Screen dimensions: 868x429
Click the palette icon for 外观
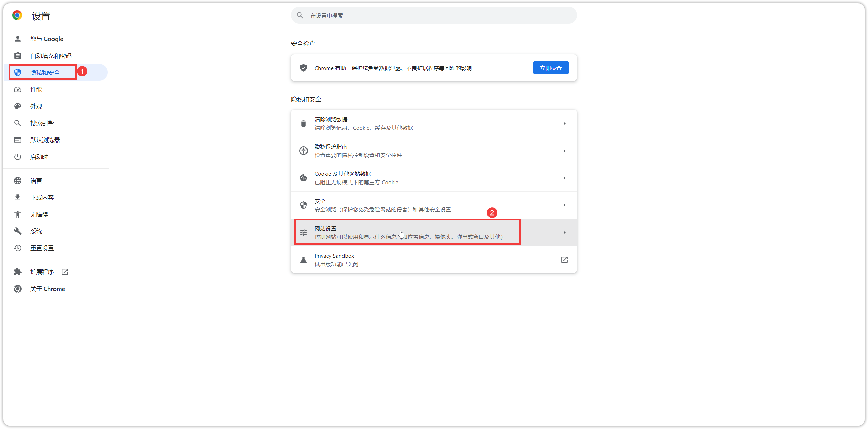[17, 106]
